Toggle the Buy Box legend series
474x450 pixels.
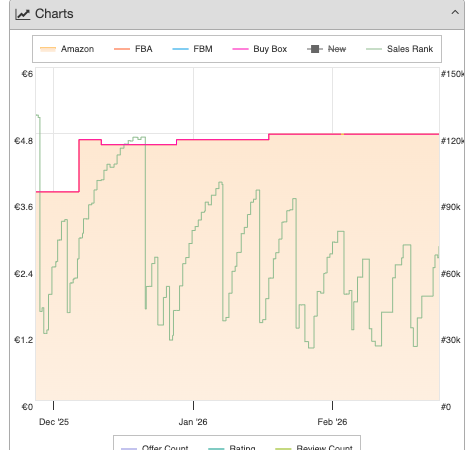pos(260,49)
